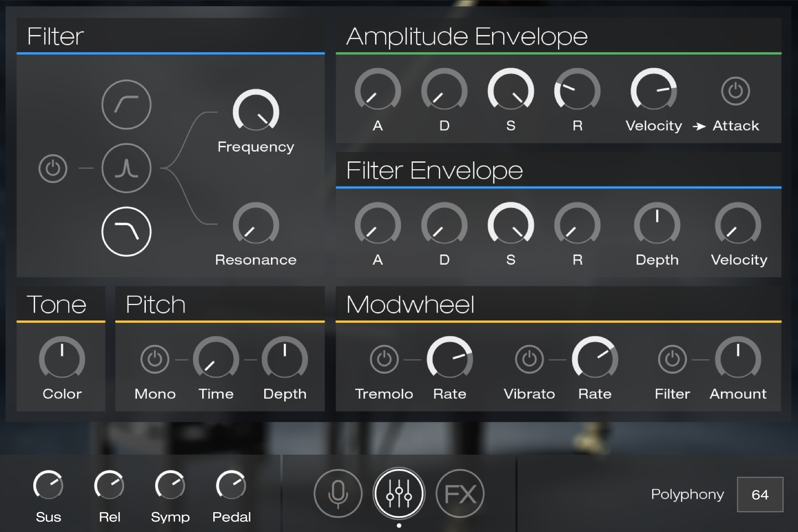Toggle the Modwheel Filter power button
This screenshot has width=798, height=532.
pos(672,360)
